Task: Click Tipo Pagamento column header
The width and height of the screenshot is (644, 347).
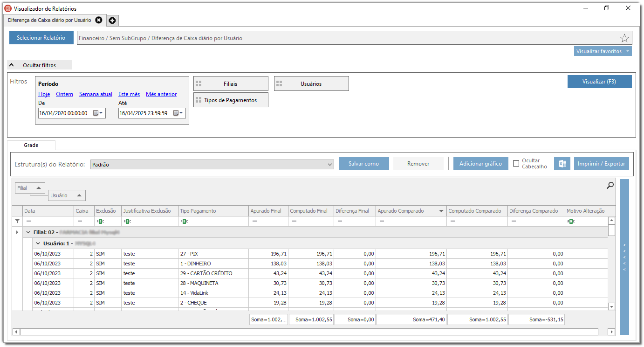Action: [213, 211]
